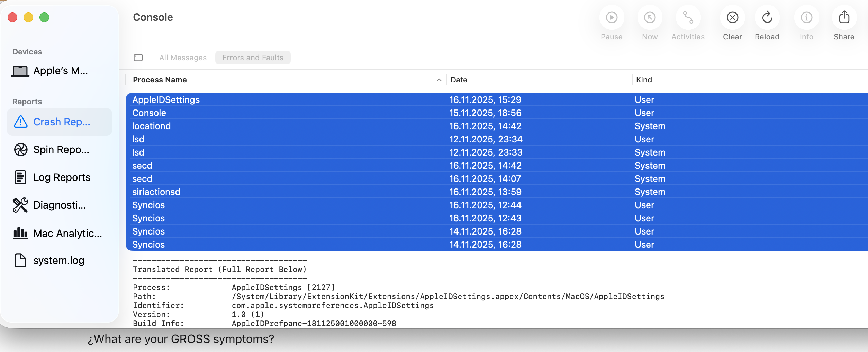The width and height of the screenshot is (868, 352).
Task: Select the Syncios report from 16.11.2025, 12:43
Action: point(497,218)
